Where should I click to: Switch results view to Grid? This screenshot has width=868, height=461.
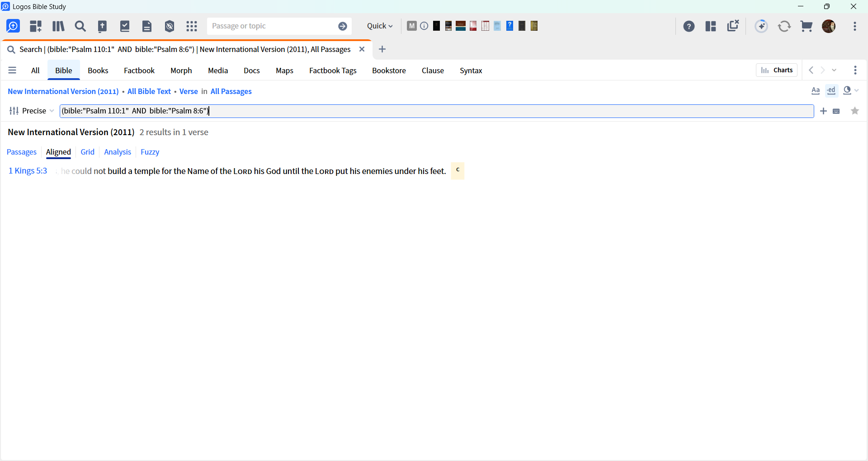[x=88, y=152]
